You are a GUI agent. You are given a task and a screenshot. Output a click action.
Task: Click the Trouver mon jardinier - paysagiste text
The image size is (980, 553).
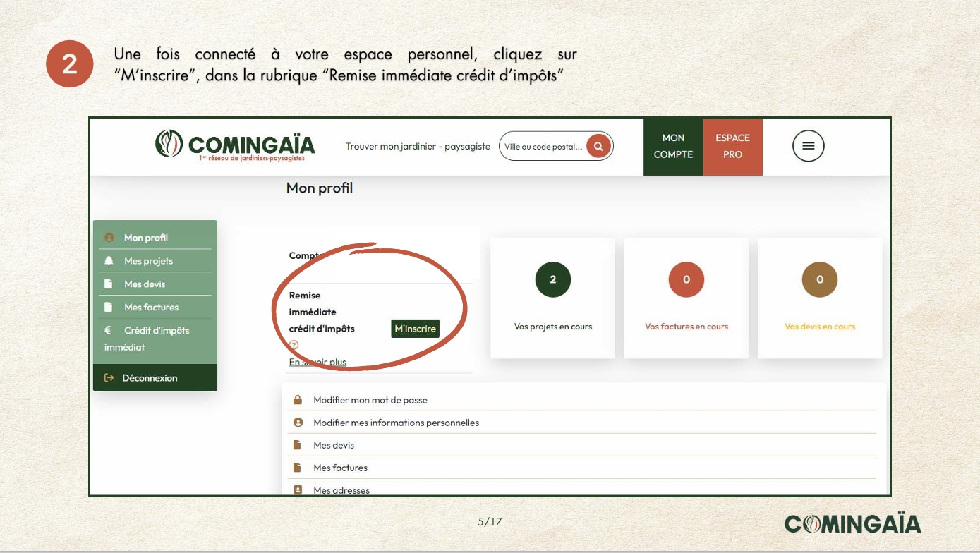(x=418, y=146)
